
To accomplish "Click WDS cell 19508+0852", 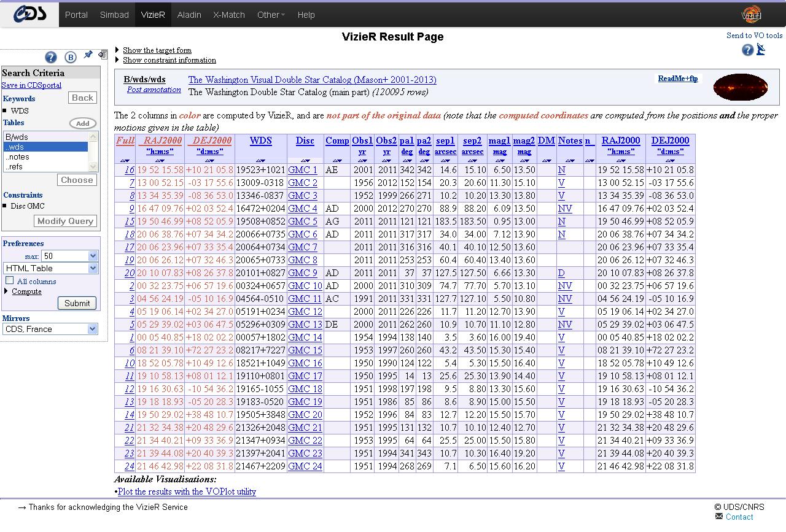I will click(260, 222).
